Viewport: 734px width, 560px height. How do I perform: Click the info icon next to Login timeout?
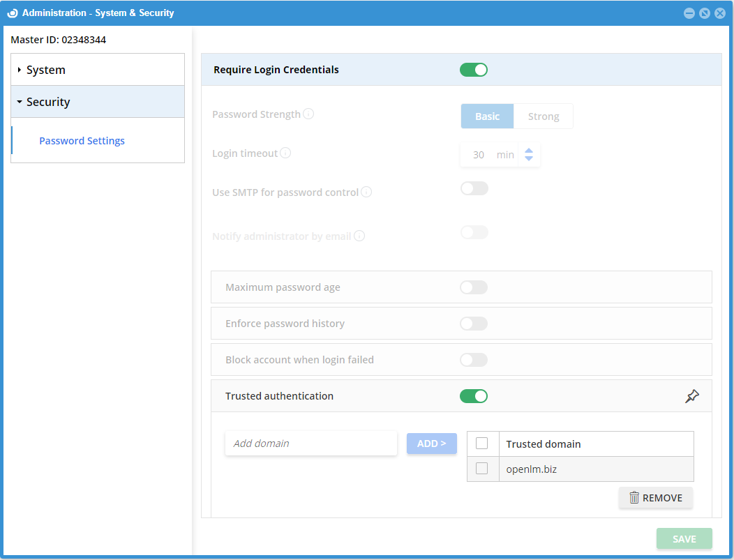click(x=285, y=153)
